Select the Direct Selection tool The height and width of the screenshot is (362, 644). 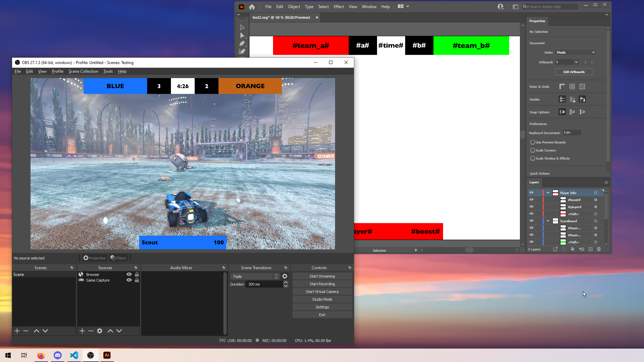243,35
